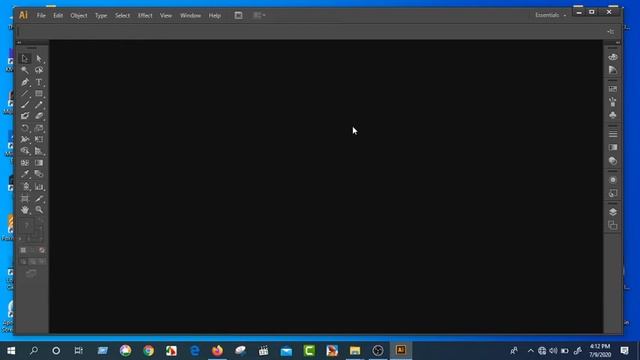
Task: Open the Symbols panel icon
Action: (613, 116)
